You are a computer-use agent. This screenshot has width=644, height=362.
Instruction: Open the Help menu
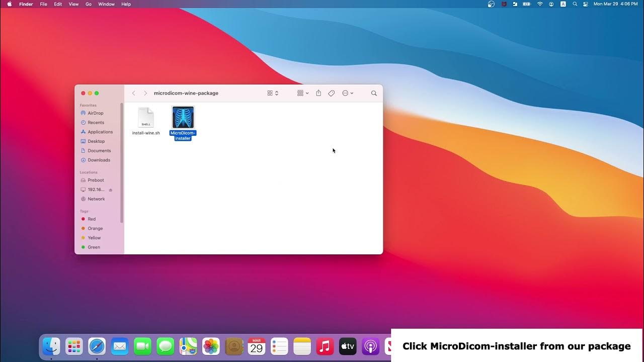pyautogui.click(x=126, y=4)
